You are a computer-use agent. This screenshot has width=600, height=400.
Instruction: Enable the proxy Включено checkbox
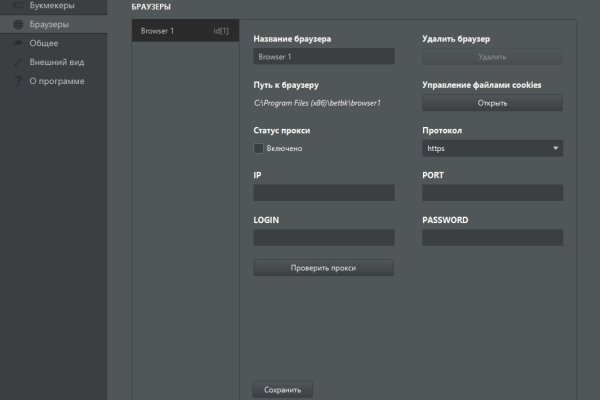coord(259,148)
